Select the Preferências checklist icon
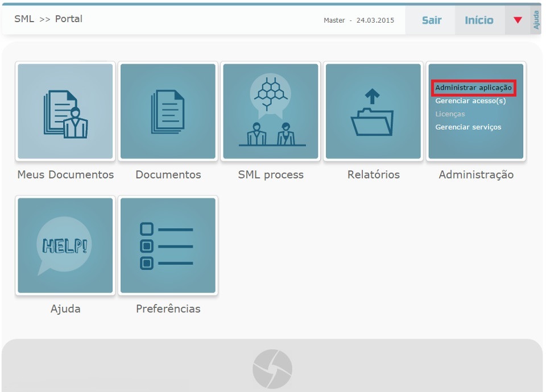The height and width of the screenshot is (392, 546). tap(168, 244)
